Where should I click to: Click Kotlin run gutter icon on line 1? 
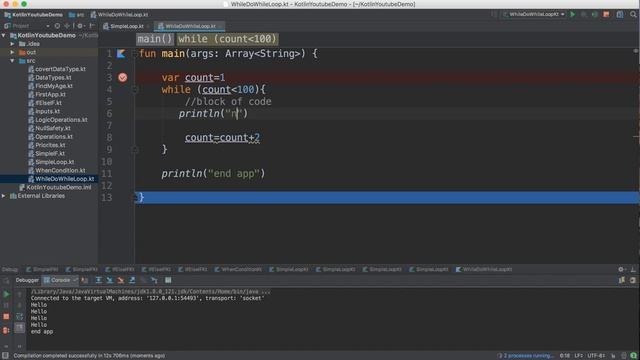pos(121,53)
